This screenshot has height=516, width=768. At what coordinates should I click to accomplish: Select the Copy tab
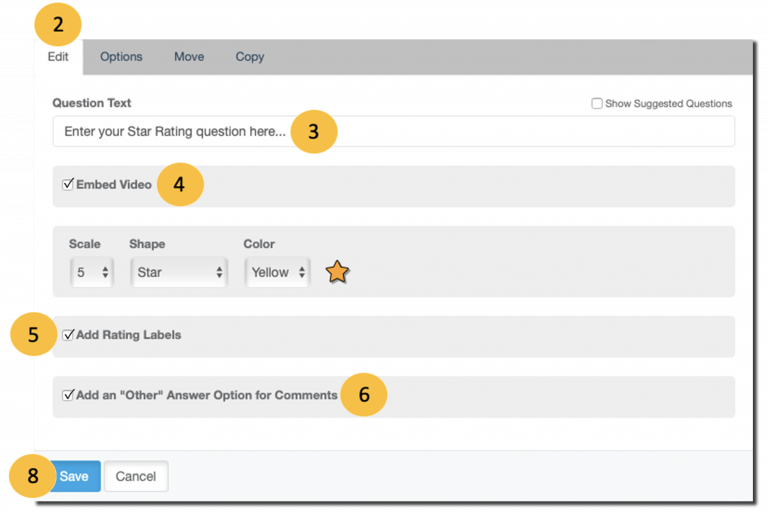click(250, 57)
